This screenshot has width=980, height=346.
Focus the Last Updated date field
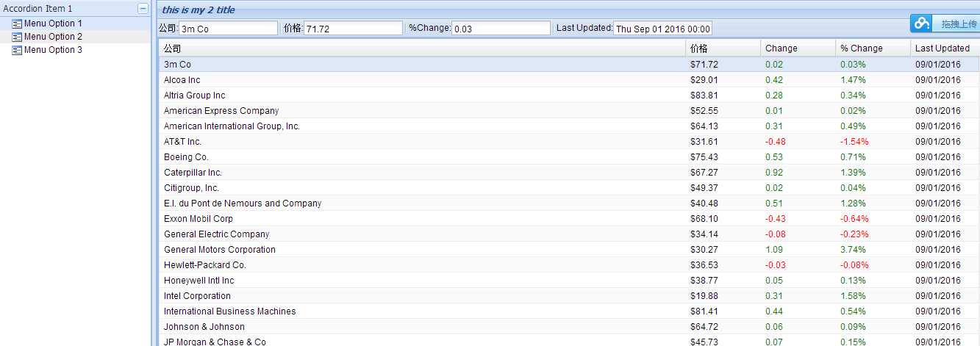662,28
